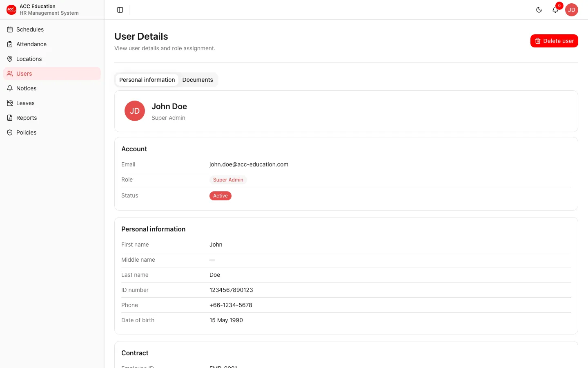Click the notification count badge 6
The width and height of the screenshot is (588, 368).
click(559, 6)
